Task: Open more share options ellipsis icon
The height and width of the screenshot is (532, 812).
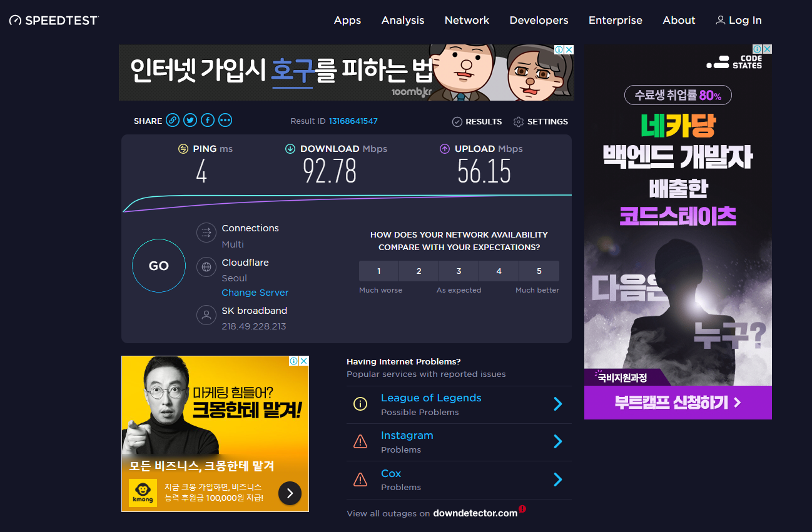Action: (225, 121)
